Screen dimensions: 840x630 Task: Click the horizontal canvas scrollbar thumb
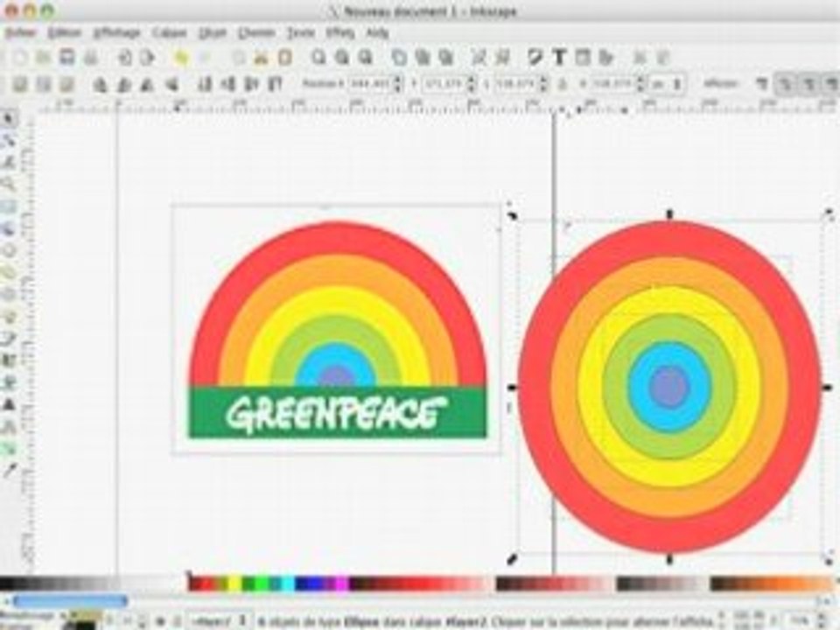tap(70, 601)
